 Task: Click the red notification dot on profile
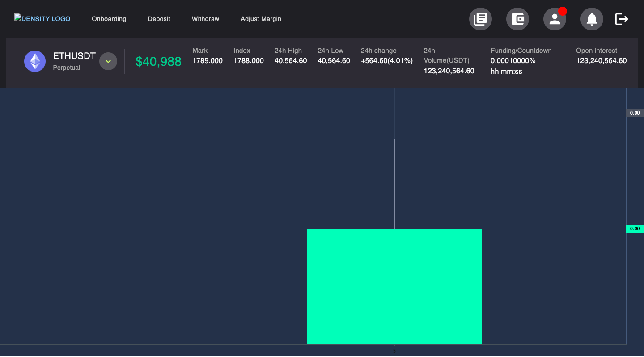pos(563,11)
